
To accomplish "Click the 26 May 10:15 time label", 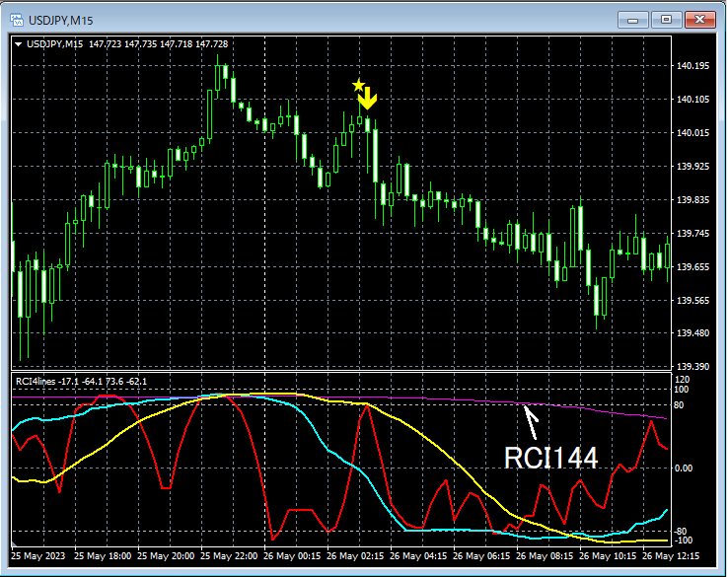I will [x=608, y=555].
